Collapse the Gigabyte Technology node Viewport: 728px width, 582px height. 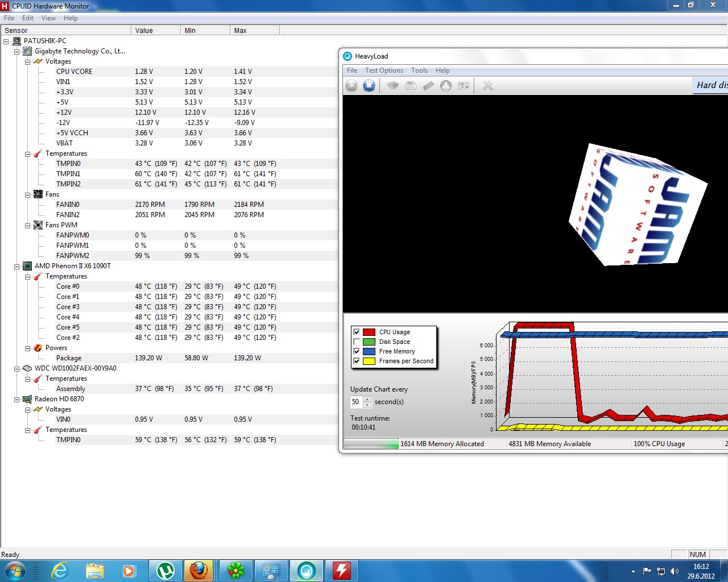pyautogui.click(x=17, y=52)
